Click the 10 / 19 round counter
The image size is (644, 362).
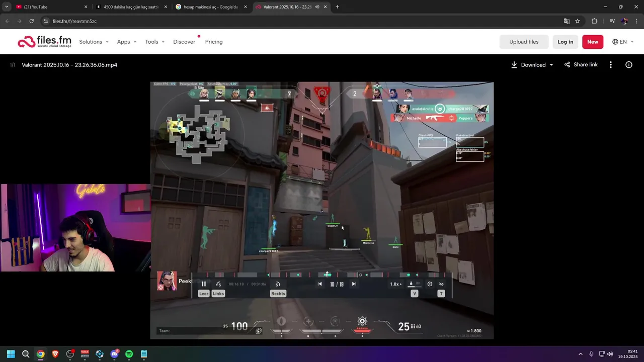pos(337,284)
